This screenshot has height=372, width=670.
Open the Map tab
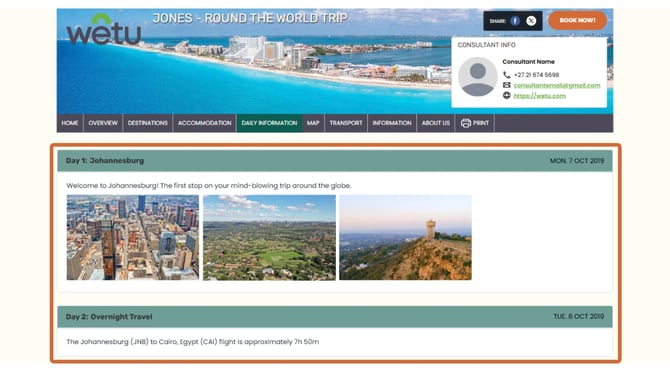[x=313, y=123]
